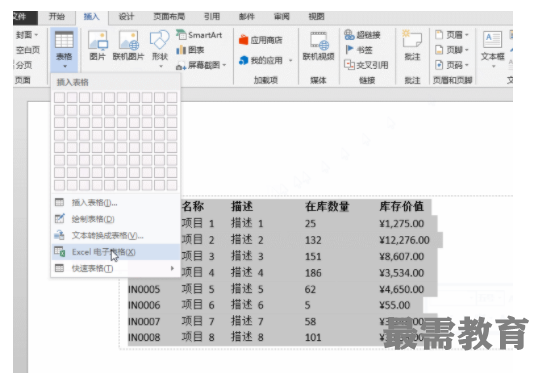Open the 表格 table button
Screen dimensions: 535x373
point(64,49)
